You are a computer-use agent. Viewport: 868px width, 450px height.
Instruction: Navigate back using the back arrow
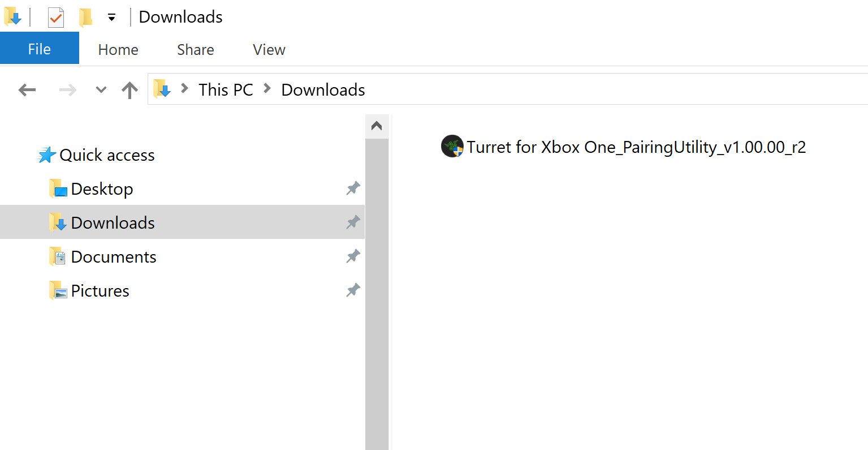click(27, 89)
